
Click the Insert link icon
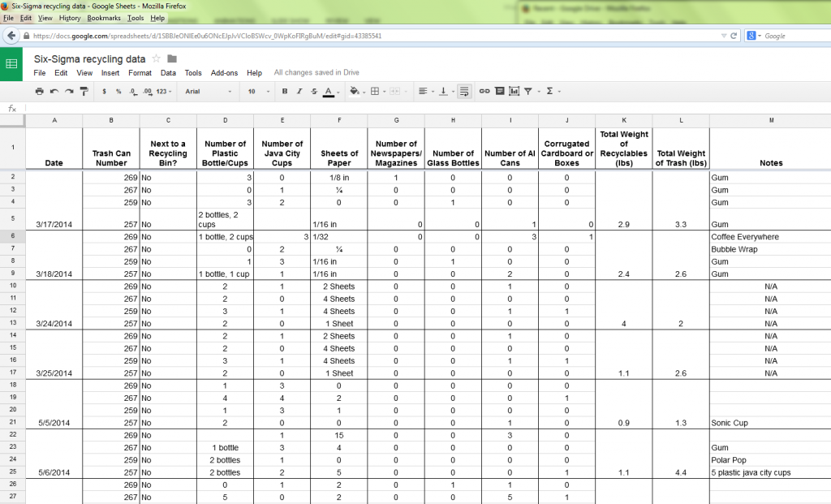point(484,92)
